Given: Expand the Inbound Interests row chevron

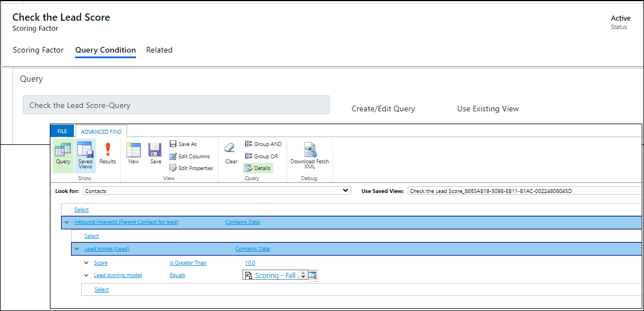Looking at the screenshot, I should coord(67,222).
